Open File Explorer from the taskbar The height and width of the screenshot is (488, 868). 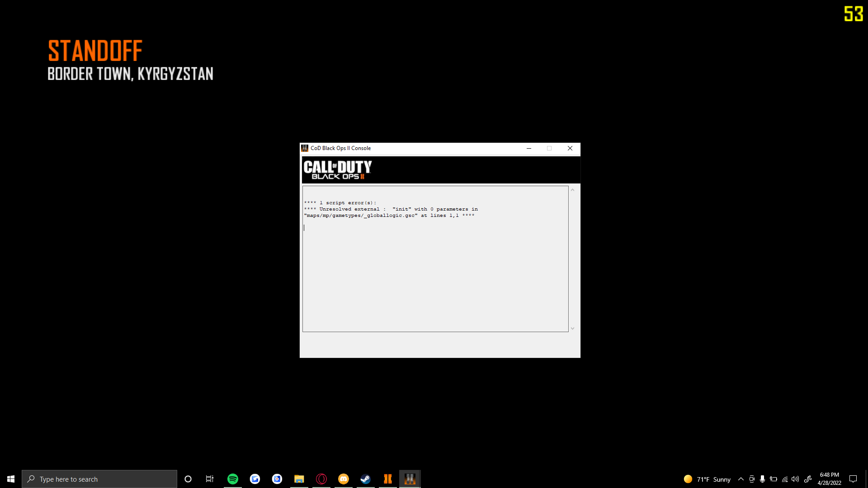click(299, 479)
